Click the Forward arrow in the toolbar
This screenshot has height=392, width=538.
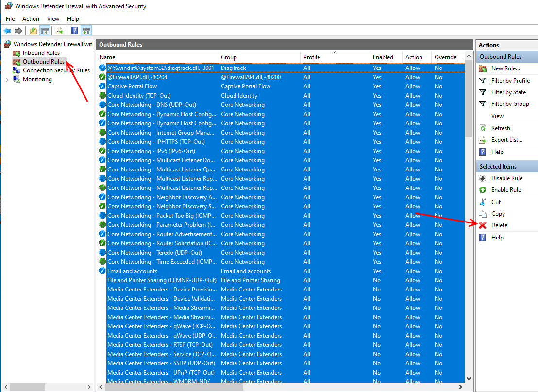pyautogui.click(x=18, y=31)
